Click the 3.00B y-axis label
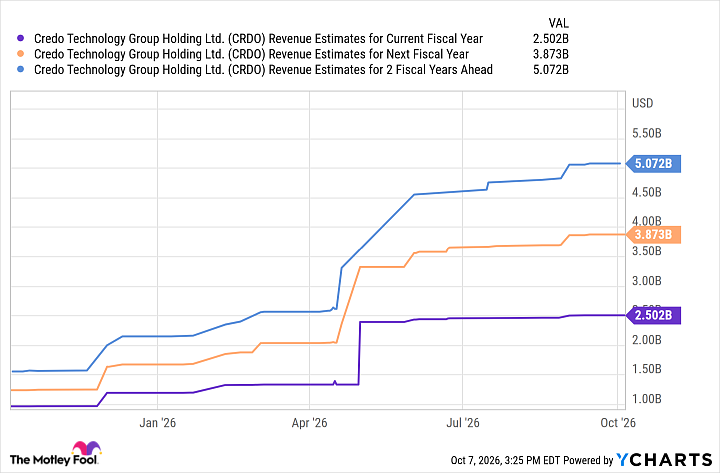The height and width of the screenshot is (473, 720). click(647, 281)
